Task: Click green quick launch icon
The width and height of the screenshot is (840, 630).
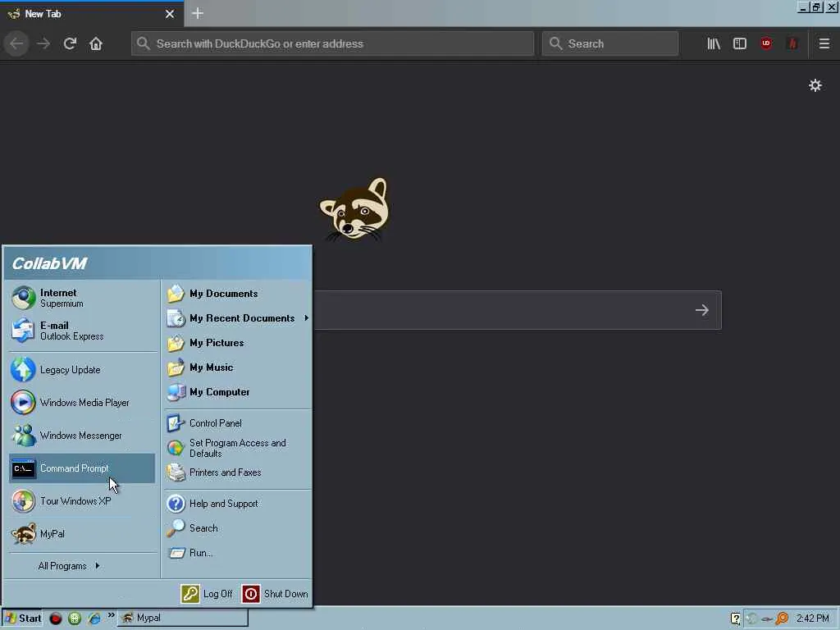Action: click(x=75, y=619)
